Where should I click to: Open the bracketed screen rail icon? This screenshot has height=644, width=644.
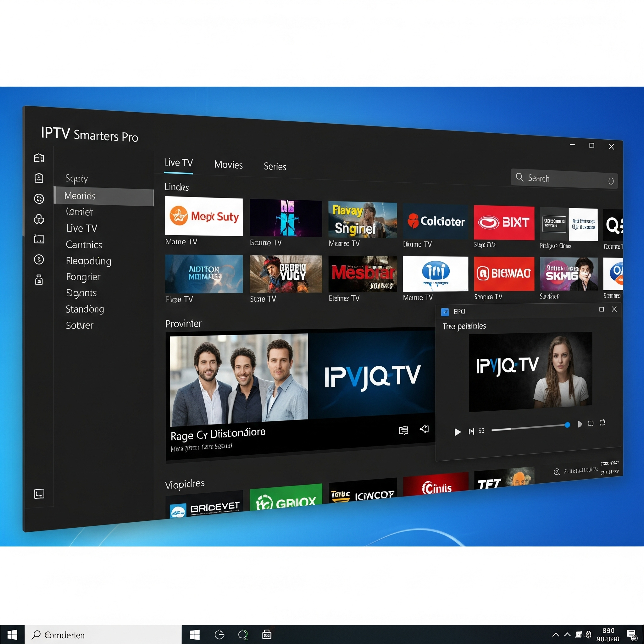pyautogui.click(x=39, y=239)
